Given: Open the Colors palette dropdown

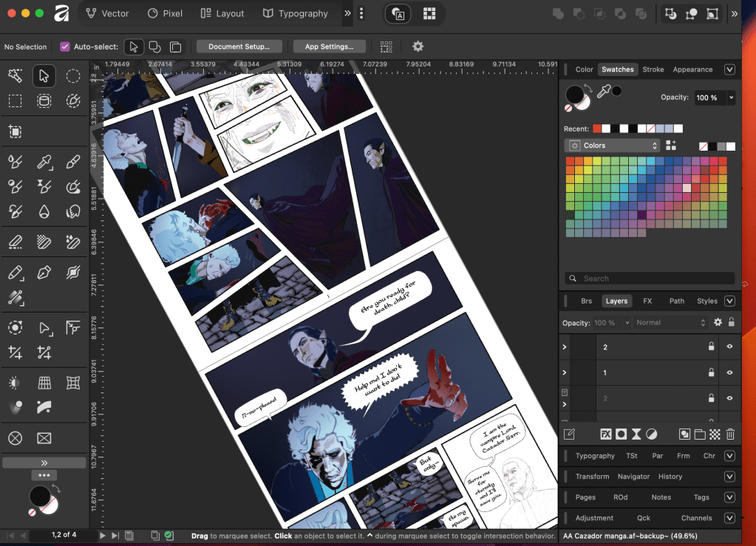Looking at the screenshot, I should [x=612, y=146].
